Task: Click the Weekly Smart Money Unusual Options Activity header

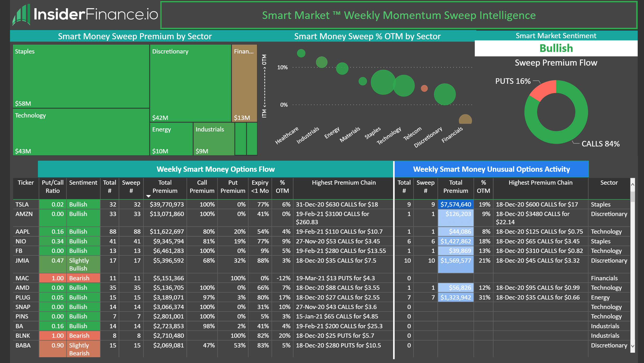Action: tap(491, 169)
